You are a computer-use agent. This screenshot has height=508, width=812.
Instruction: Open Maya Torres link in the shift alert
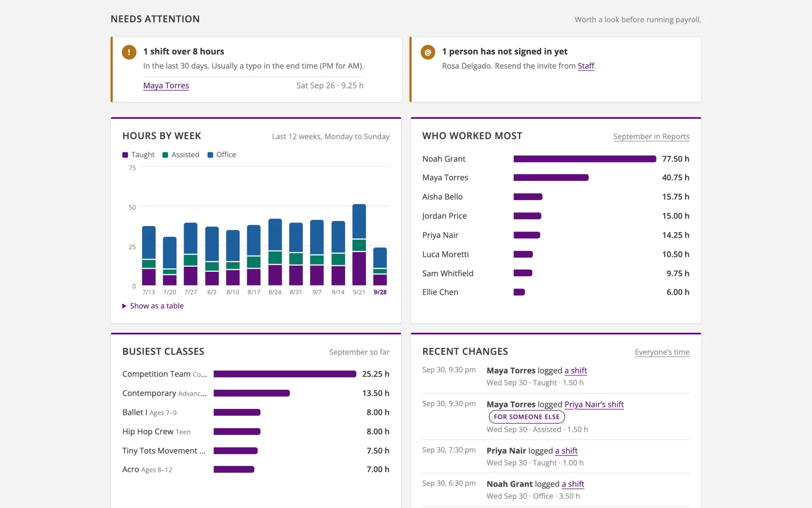click(166, 85)
